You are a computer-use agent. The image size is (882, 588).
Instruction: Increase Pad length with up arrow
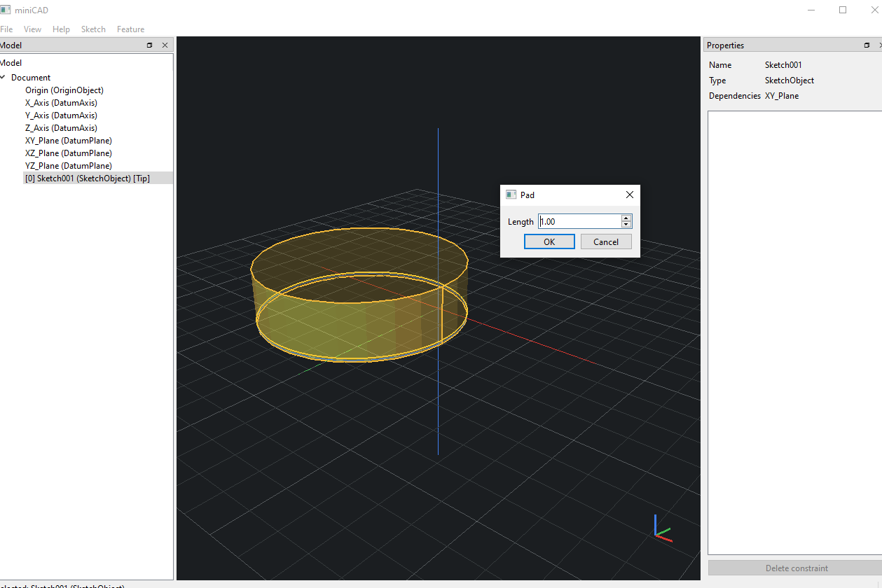(x=626, y=218)
